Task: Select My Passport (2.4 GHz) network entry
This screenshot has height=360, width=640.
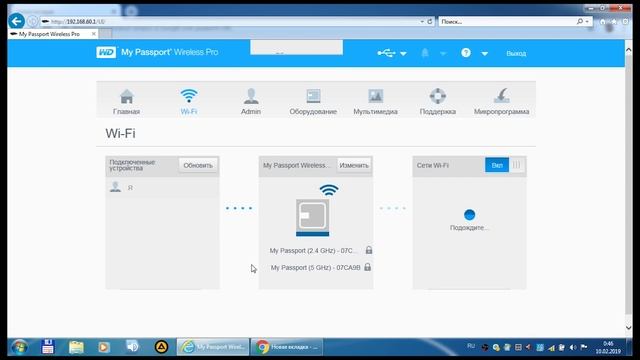Action: [x=313, y=251]
